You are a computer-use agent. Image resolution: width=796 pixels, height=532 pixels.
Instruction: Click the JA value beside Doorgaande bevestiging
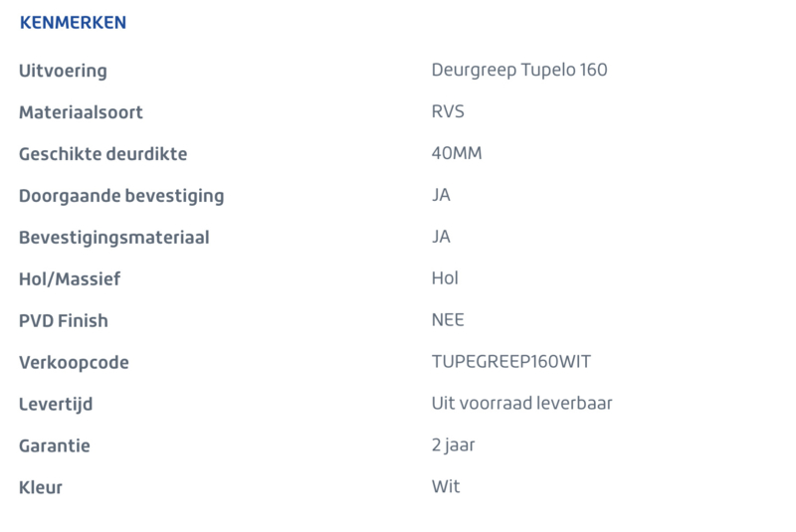[x=441, y=195]
